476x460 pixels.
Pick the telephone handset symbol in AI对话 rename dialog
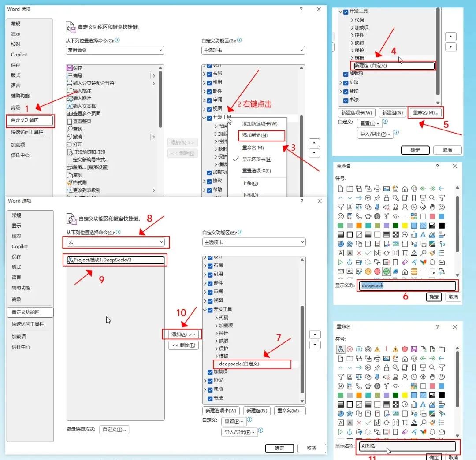(359, 386)
